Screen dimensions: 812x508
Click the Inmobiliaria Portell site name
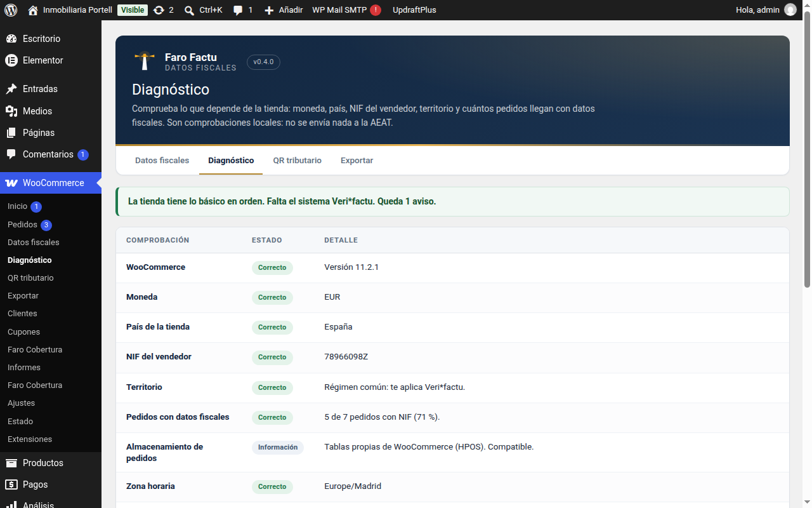[77, 10]
